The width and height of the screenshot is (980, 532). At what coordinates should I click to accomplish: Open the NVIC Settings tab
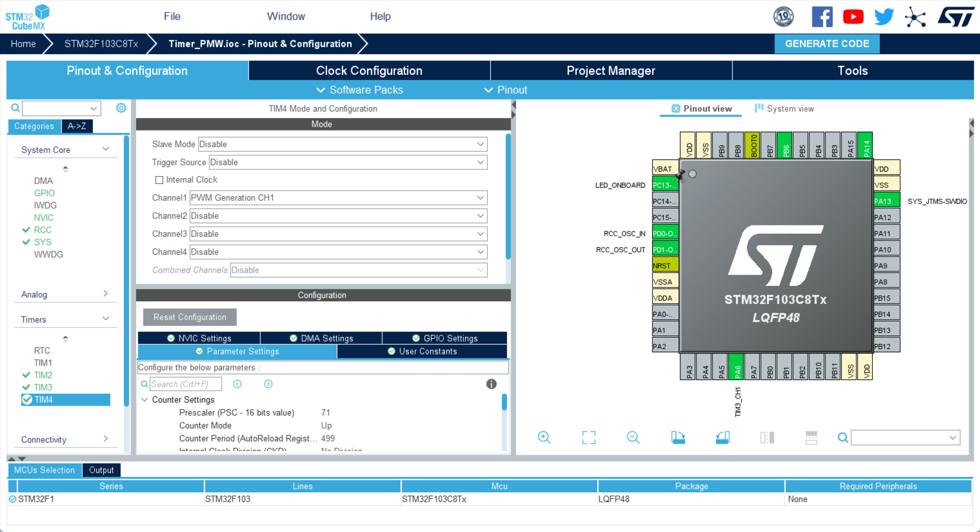pos(199,338)
